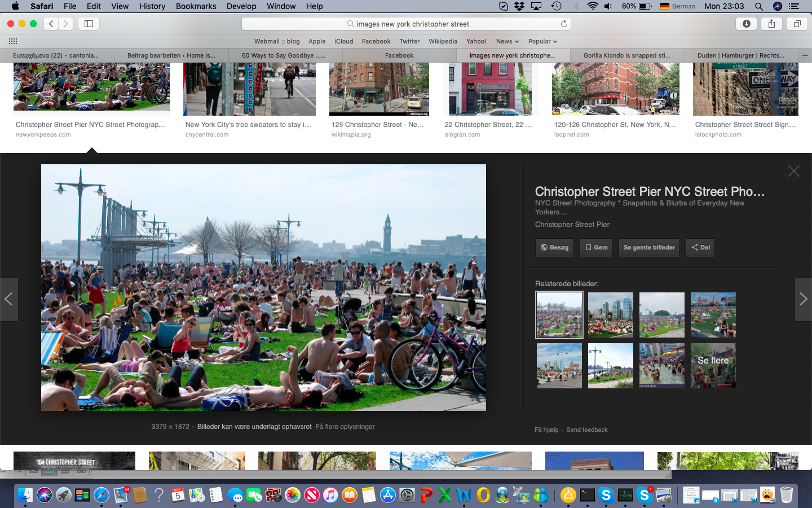Click the address bar search field

pos(406,24)
